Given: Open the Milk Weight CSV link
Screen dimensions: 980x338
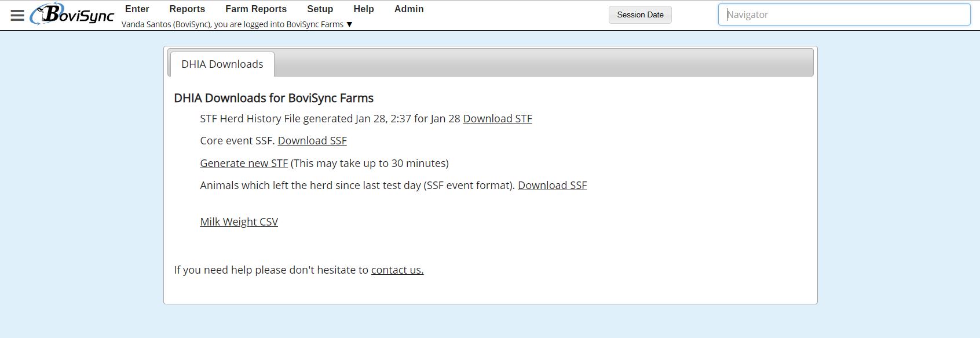Looking at the screenshot, I should click(239, 222).
